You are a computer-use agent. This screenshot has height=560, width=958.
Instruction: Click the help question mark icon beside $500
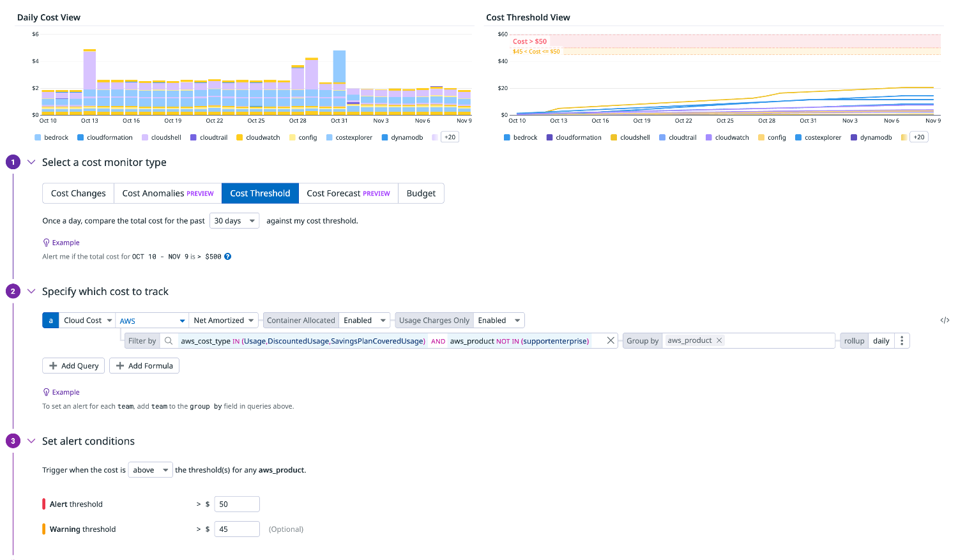tap(227, 257)
